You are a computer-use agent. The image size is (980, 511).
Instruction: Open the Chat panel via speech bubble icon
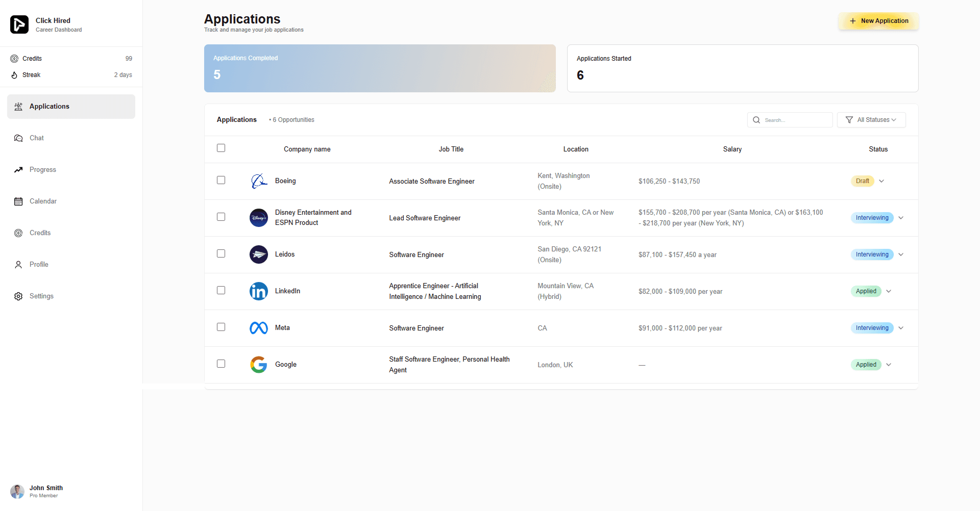tap(18, 138)
